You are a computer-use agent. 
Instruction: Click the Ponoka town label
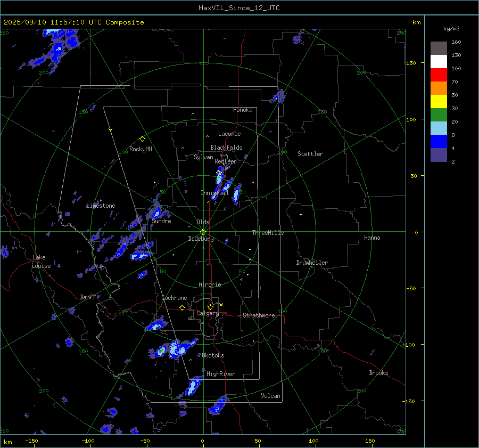243,110
